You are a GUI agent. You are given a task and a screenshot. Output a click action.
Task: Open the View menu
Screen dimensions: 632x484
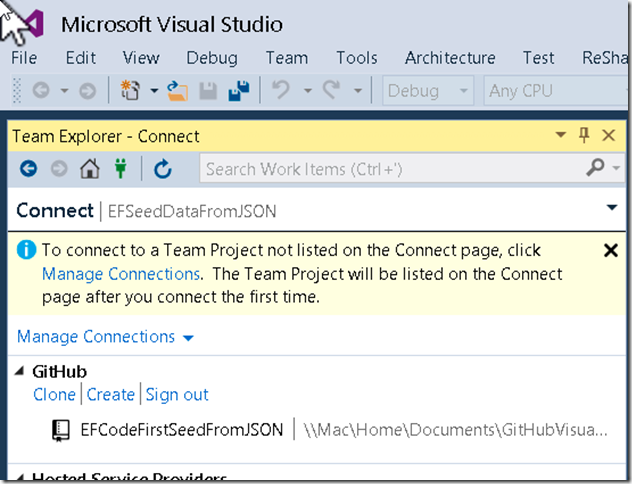(141, 58)
